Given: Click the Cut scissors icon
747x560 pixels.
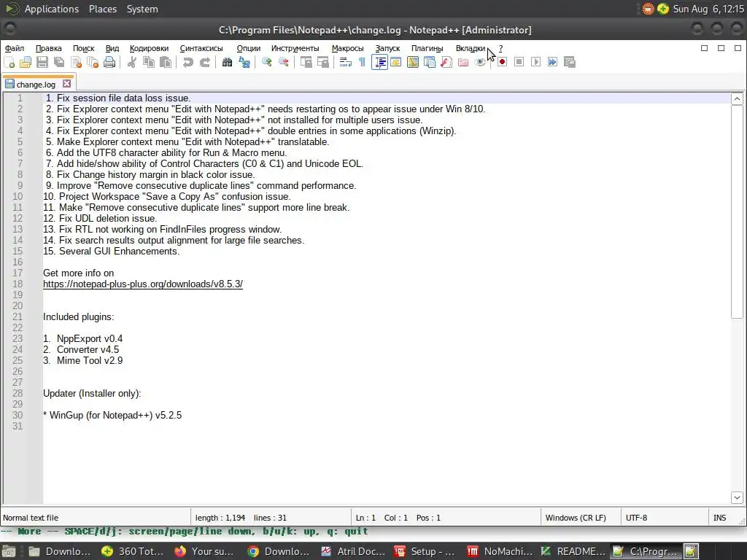Looking at the screenshot, I should point(132,62).
